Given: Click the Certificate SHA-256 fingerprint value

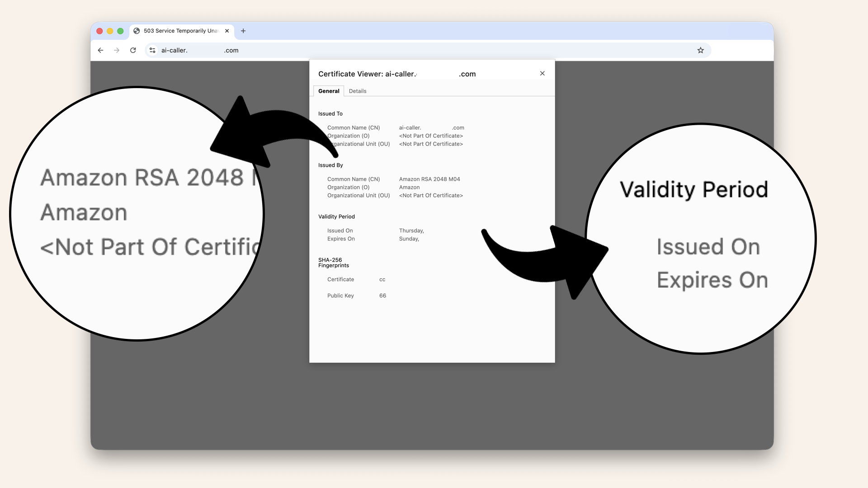Looking at the screenshot, I should tap(382, 279).
